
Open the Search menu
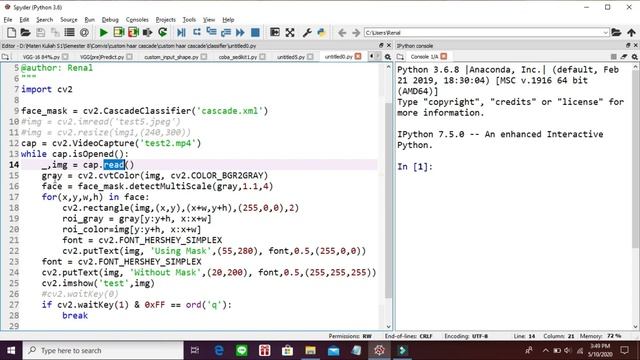[44, 20]
